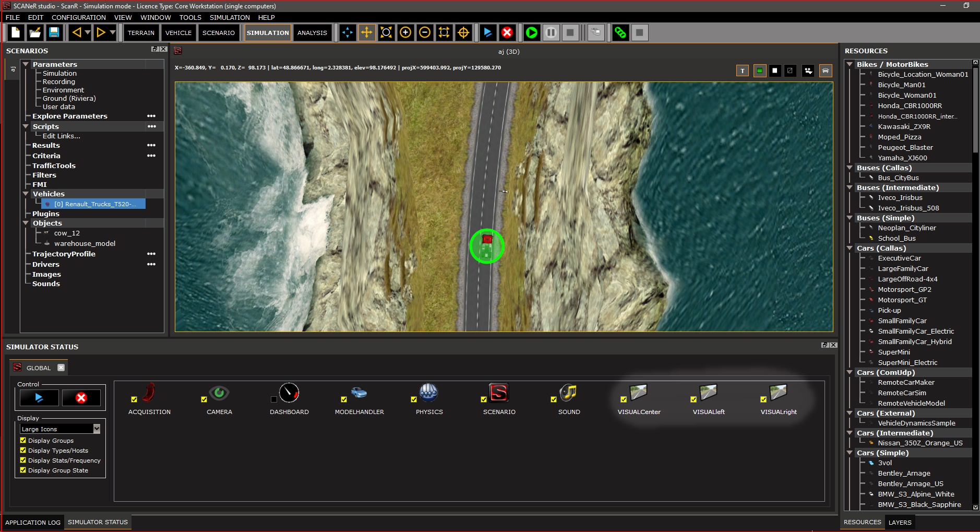Select Bus_CityBus in the Resources list
This screenshot has height=532, width=980.
point(899,178)
